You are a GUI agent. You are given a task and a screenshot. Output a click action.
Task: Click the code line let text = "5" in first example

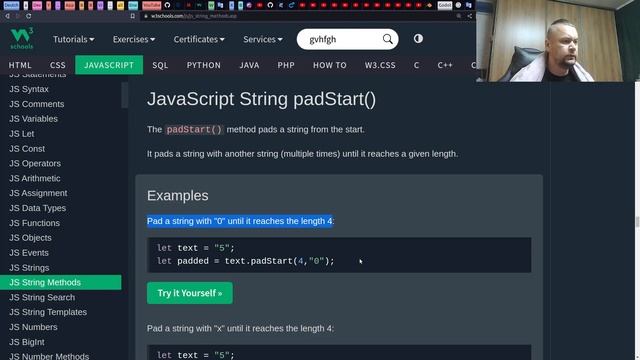[196, 248]
